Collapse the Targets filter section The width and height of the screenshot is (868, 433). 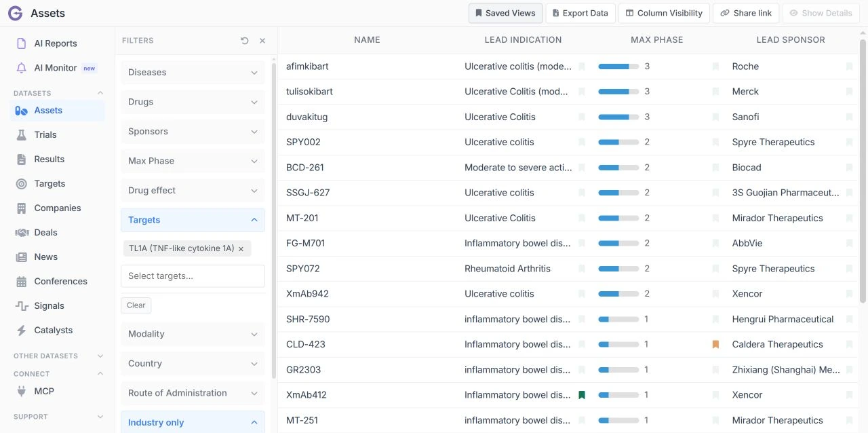pyautogui.click(x=193, y=220)
